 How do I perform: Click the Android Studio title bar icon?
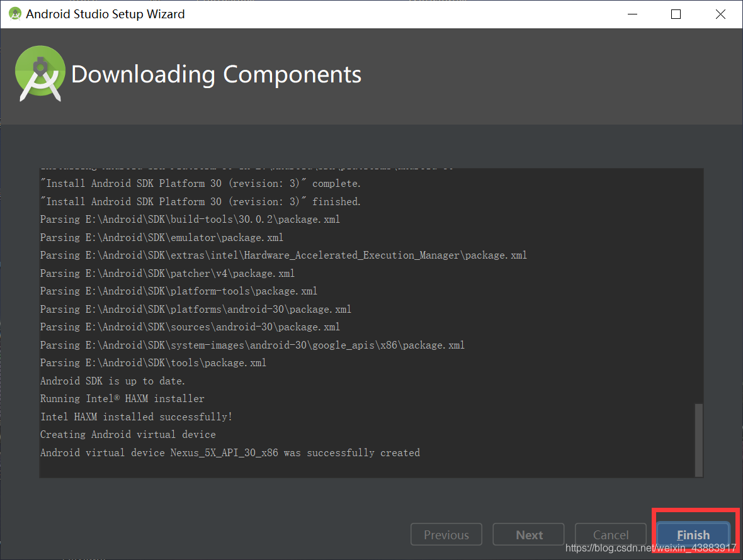[x=15, y=14]
